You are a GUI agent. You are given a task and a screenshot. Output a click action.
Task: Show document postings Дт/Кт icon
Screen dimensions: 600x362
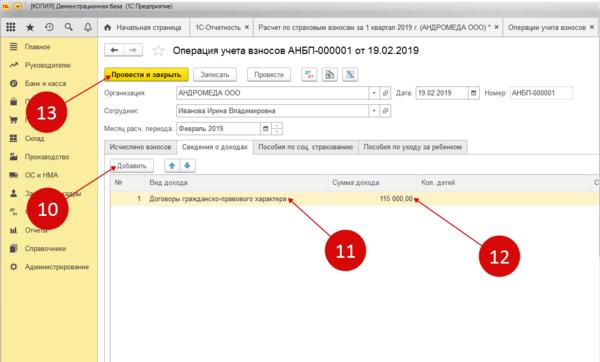click(309, 75)
